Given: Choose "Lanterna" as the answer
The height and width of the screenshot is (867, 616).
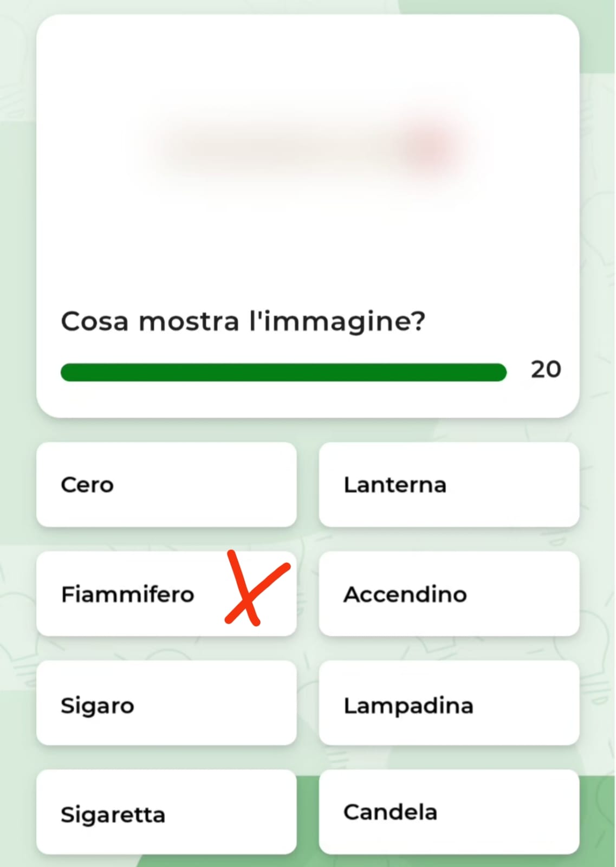Looking at the screenshot, I should click(449, 484).
